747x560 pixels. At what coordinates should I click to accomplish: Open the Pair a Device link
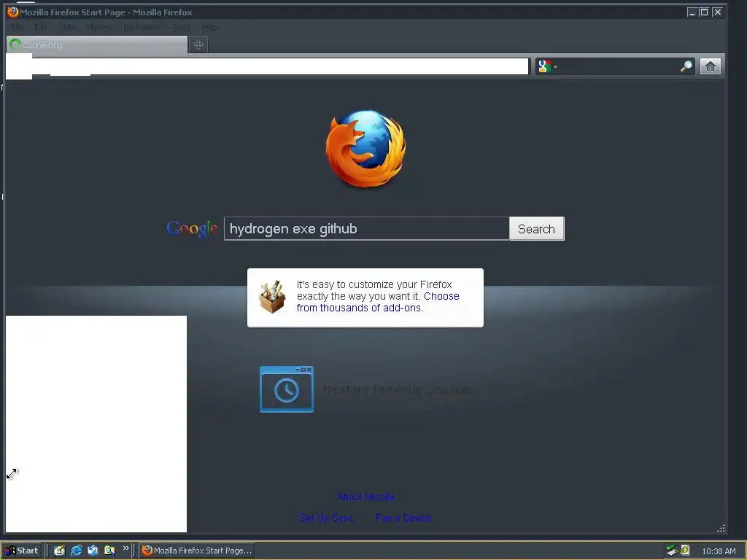point(403,518)
